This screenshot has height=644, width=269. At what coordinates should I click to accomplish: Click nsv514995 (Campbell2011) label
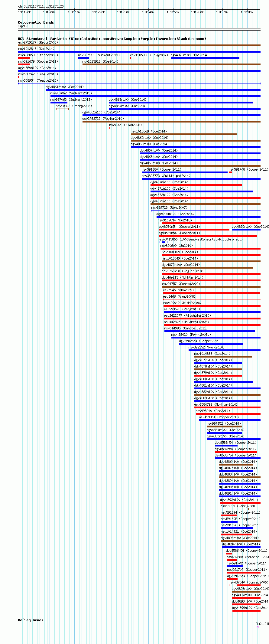coord(186,328)
